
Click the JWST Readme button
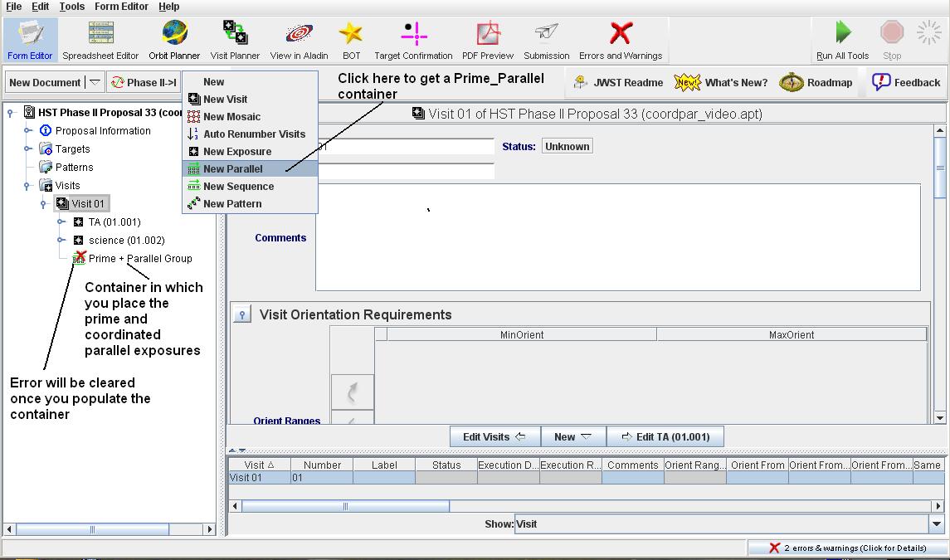[x=618, y=82]
